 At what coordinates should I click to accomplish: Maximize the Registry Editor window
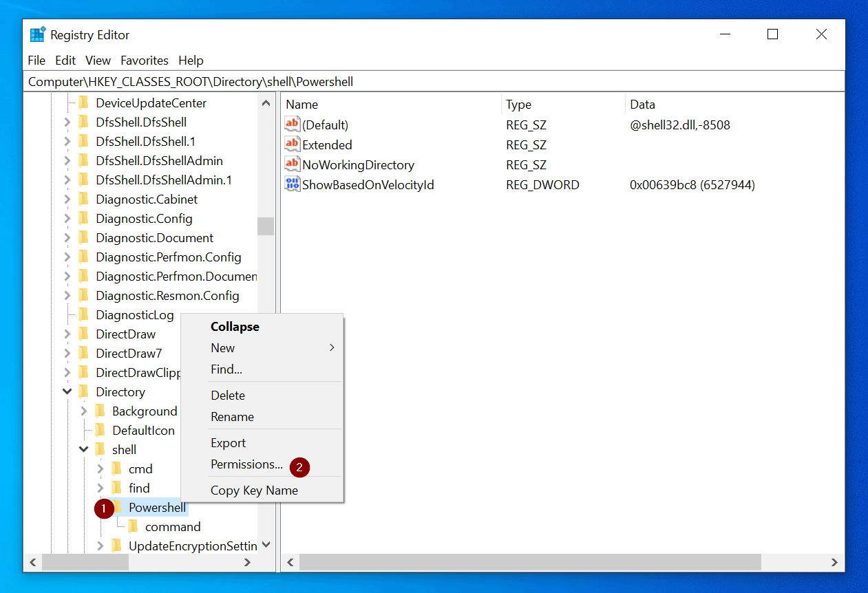772,34
